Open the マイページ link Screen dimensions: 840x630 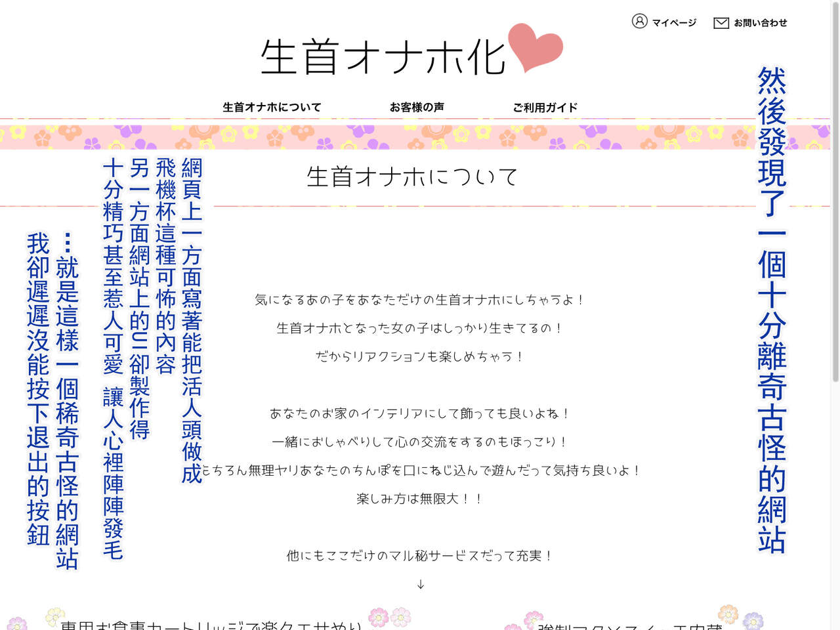point(673,23)
